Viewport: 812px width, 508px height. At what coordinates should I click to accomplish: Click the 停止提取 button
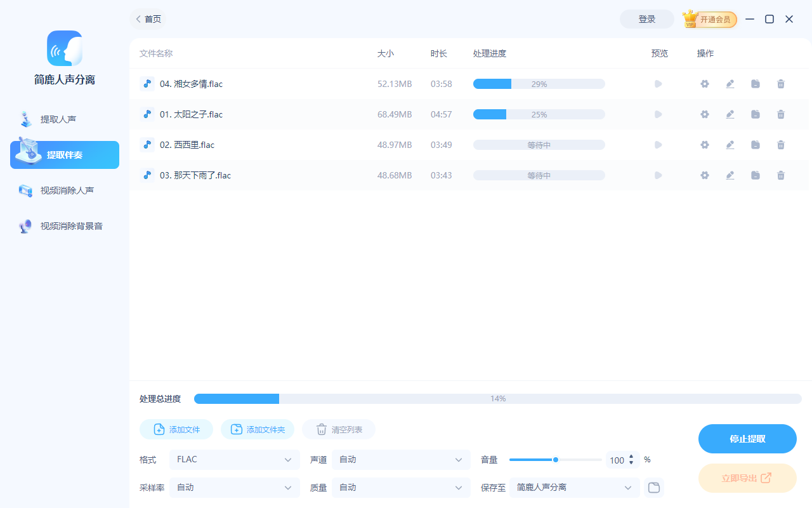pyautogui.click(x=747, y=438)
